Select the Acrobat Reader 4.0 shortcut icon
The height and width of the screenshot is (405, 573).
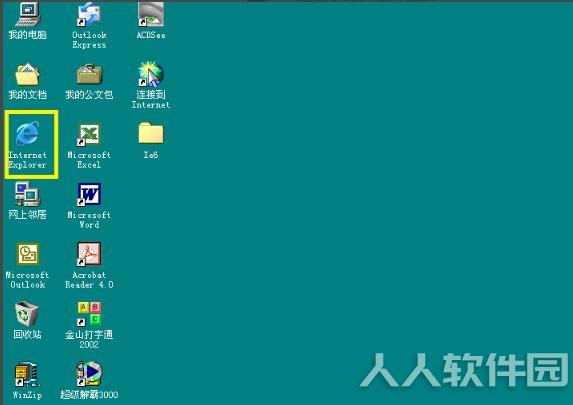89,254
